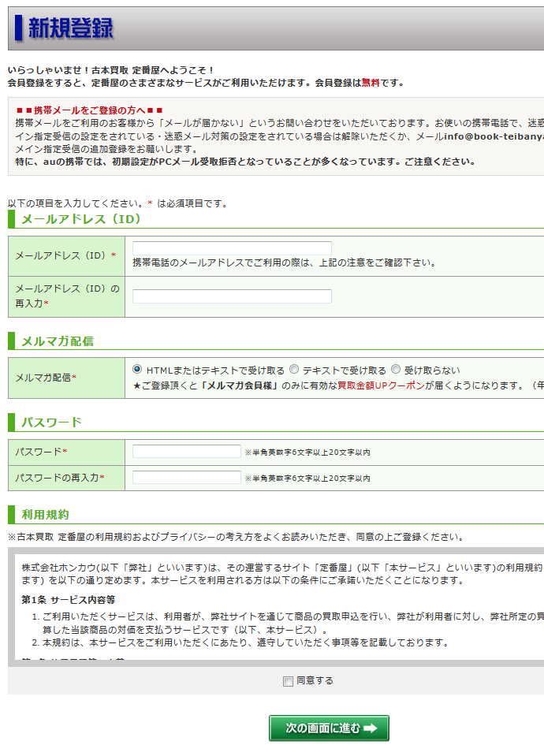The height and width of the screenshot is (756, 544).
Task: Click the メルマガ配信 section heading
Action: point(57,341)
